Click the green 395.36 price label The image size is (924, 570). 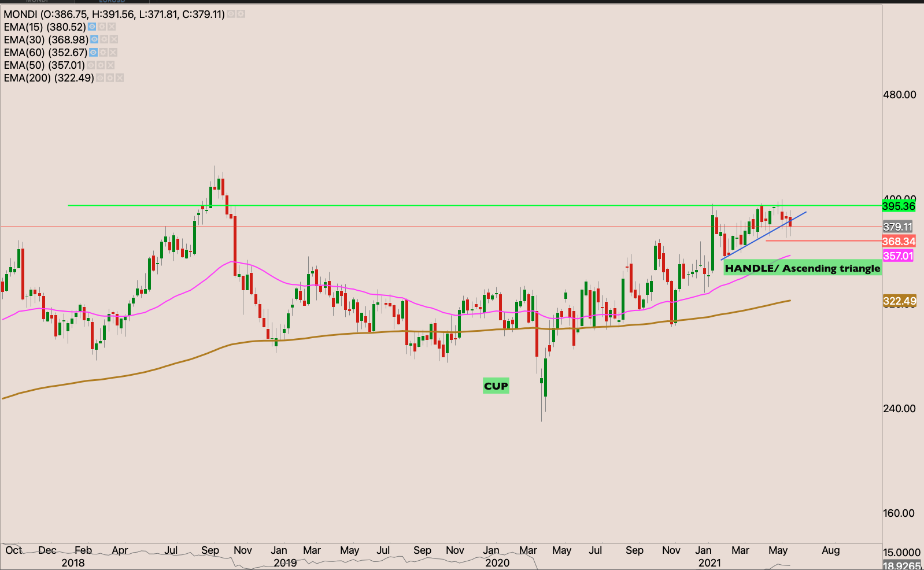899,206
